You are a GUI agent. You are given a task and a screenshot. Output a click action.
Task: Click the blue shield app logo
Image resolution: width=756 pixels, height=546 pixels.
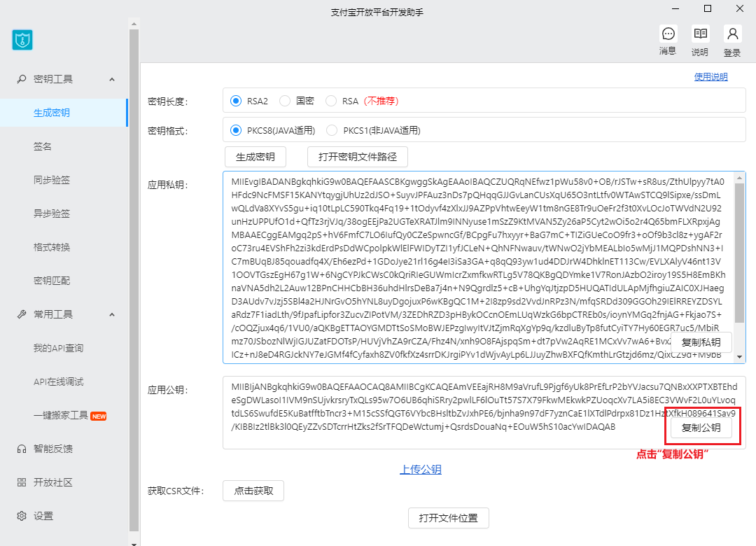coord(22,40)
